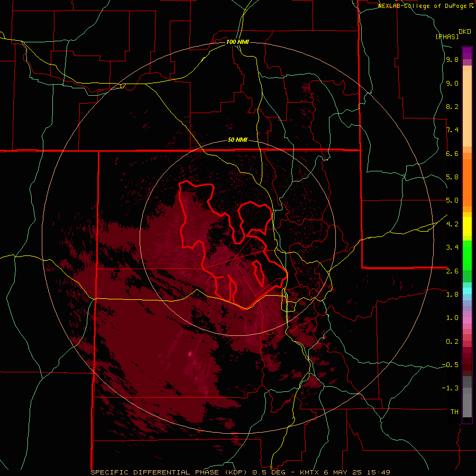The image size is (476, 476).
Task: Click the -0.5 scale value
Action: coord(450,365)
